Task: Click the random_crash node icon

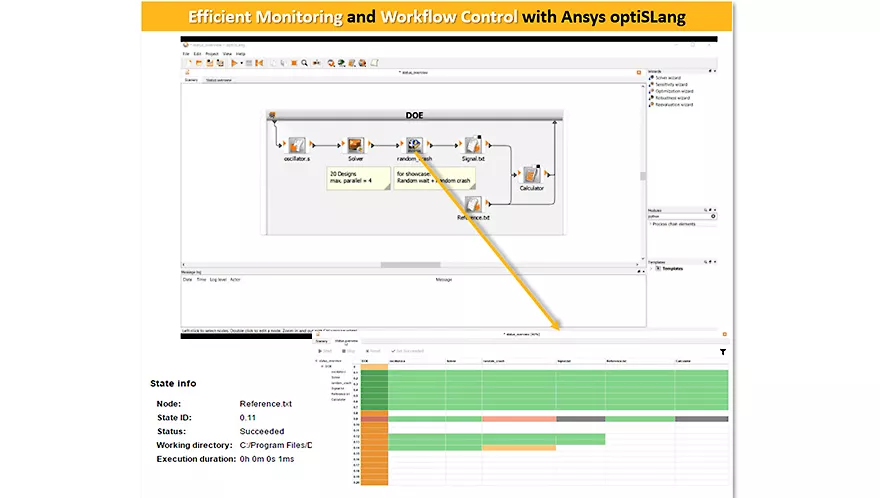Action: tap(415, 146)
